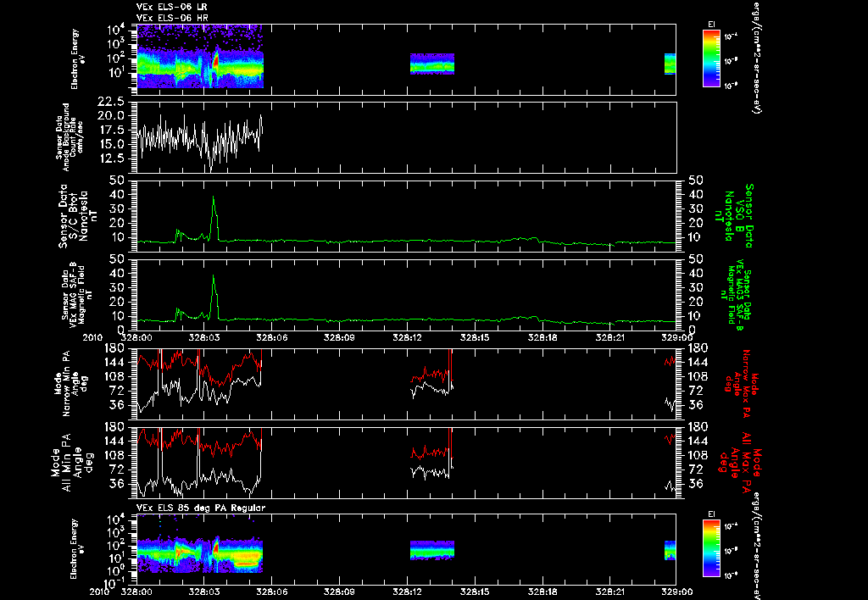Click the "17.5" tick on the count rate axis

point(109,130)
